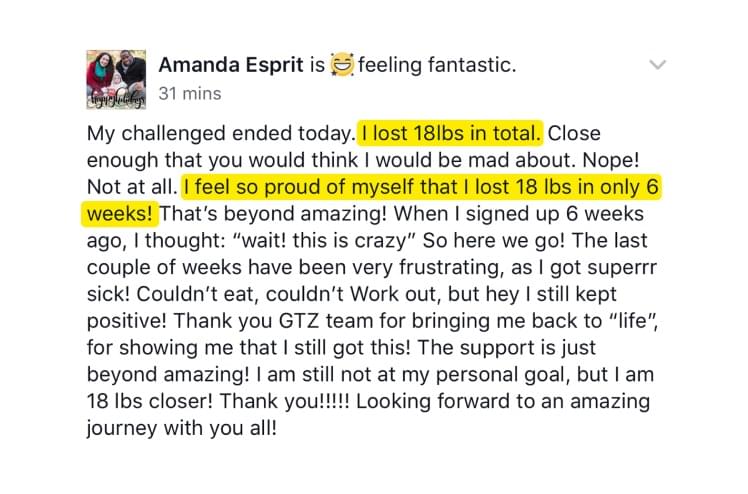The height and width of the screenshot is (494, 748).
Task: Click the feeling fantastic emoji icon
Action: 342,66
